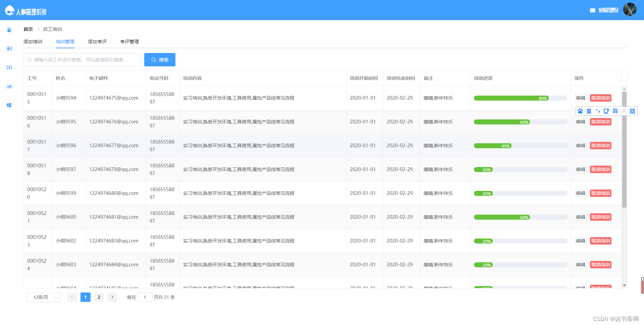
Task: Select the user profile icon in sidebar
Action: coord(9,30)
